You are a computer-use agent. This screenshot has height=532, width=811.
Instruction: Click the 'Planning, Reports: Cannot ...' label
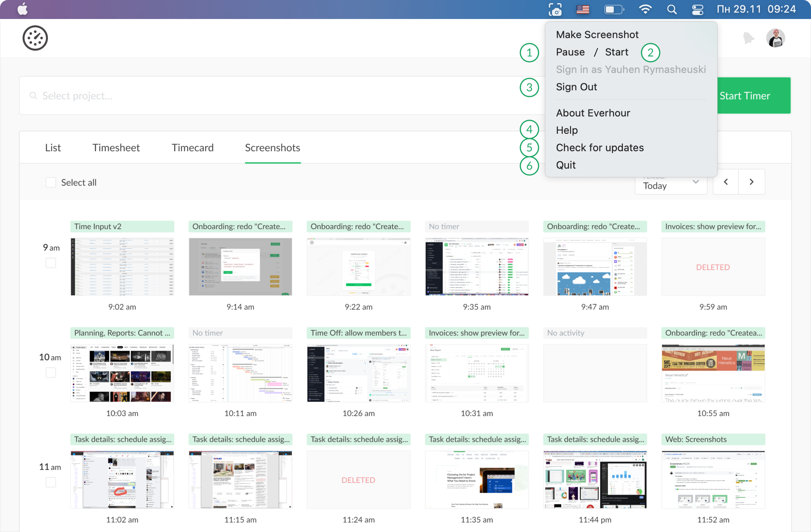pyautogui.click(x=122, y=333)
